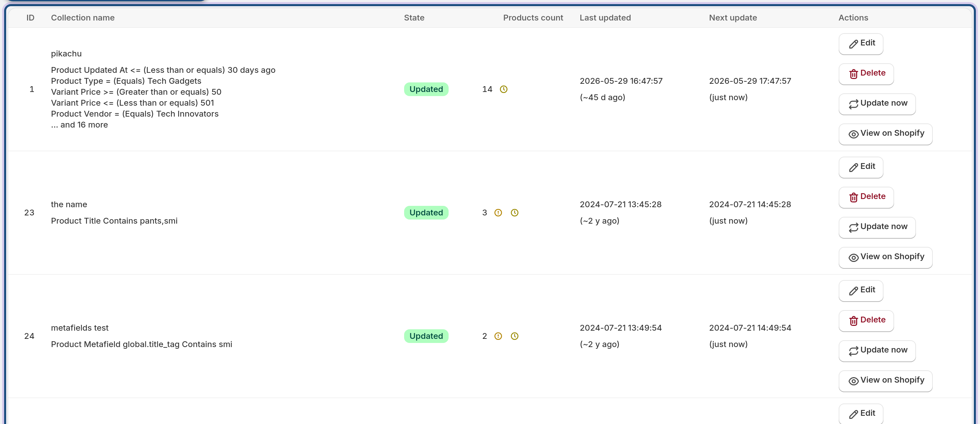Image resolution: width=980 pixels, height=424 pixels.
Task: View metafields test collection on Shopify
Action: coord(885,381)
